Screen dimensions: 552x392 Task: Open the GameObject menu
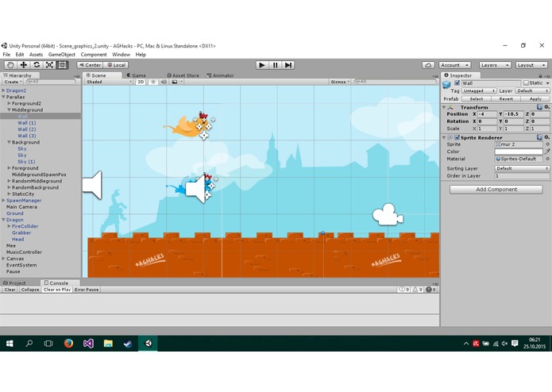point(62,55)
